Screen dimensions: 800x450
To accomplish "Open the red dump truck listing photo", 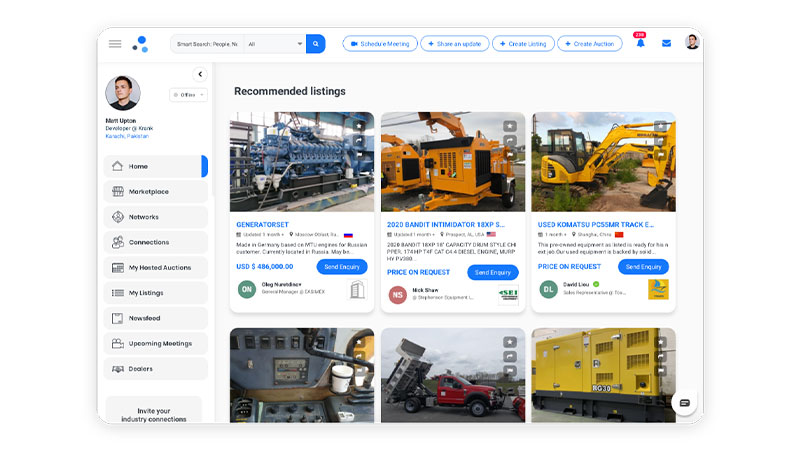I will [x=453, y=375].
